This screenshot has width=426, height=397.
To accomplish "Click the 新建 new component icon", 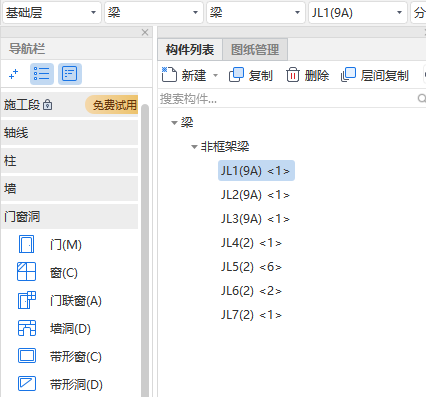I will click(169, 74).
